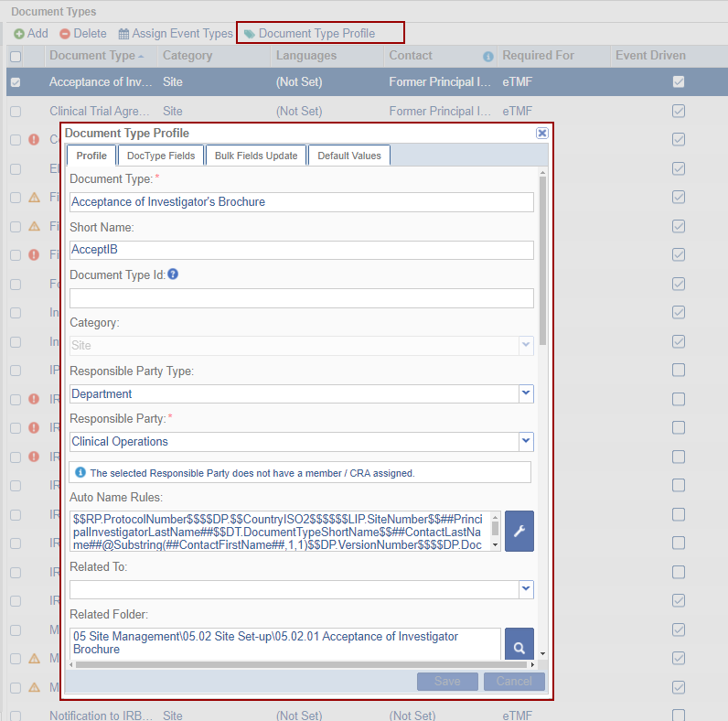Uncheck the Acceptance of Investigator row checkbox
Image resolution: width=728 pixels, height=721 pixels.
click(x=15, y=82)
